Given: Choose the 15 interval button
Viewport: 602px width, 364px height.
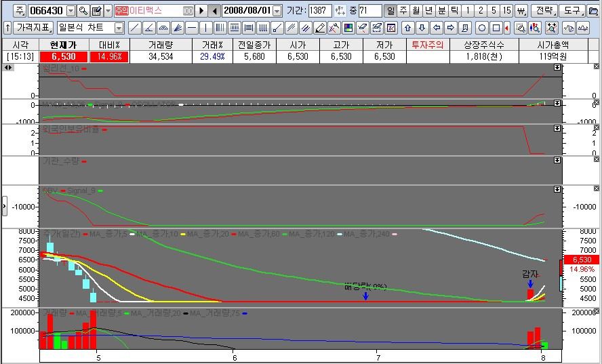Looking at the screenshot, I should click(507, 11).
